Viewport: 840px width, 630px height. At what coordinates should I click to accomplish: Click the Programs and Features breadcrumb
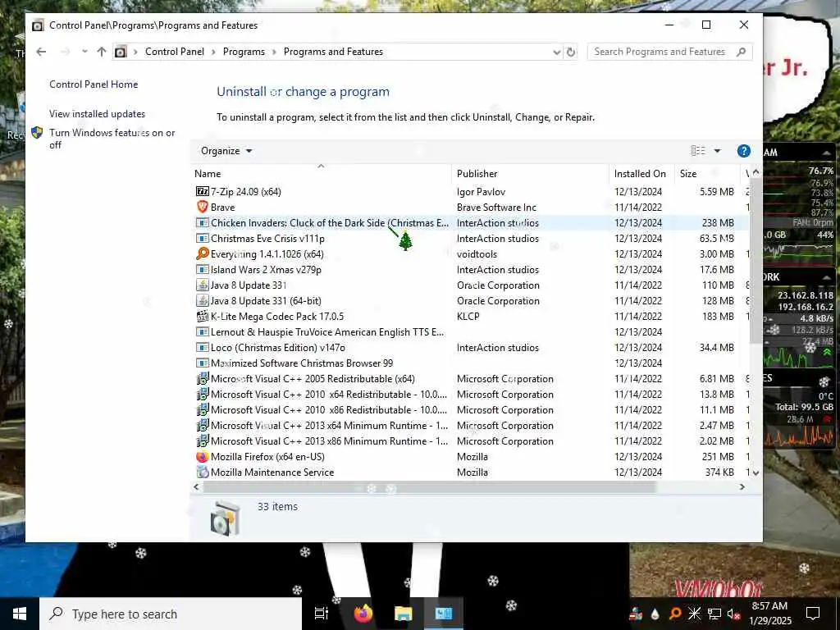pyautogui.click(x=333, y=52)
